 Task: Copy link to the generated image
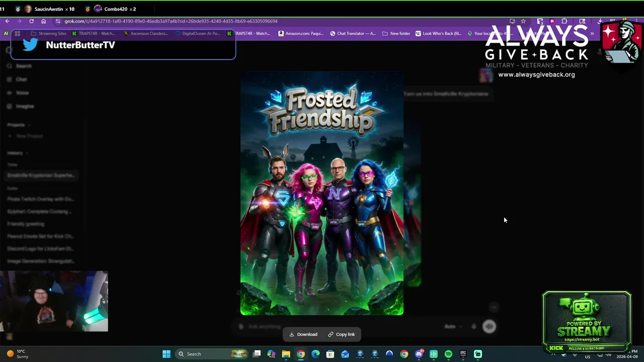pos(342,334)
